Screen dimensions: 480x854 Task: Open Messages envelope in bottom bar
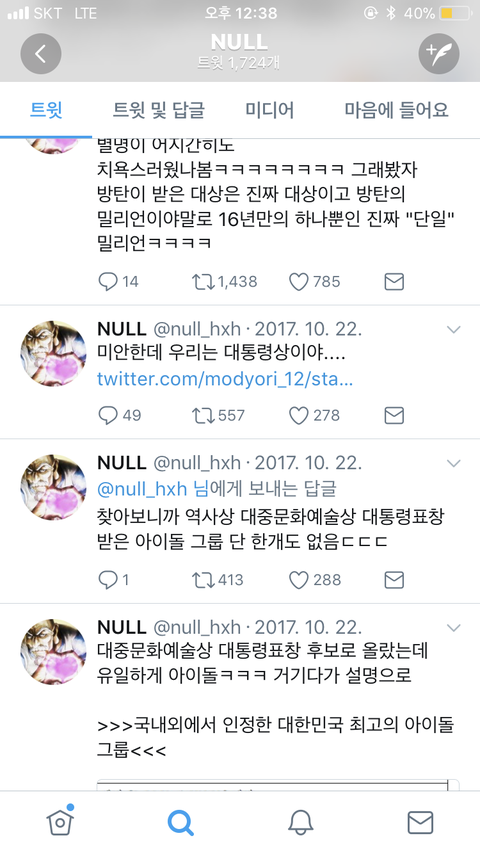(421, 822)
